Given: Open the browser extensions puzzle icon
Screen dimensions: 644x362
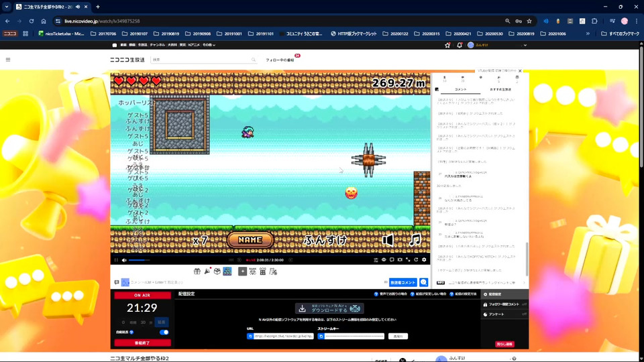Looking at the screenshot, I should pyautogui.click(x=594, y=21).
